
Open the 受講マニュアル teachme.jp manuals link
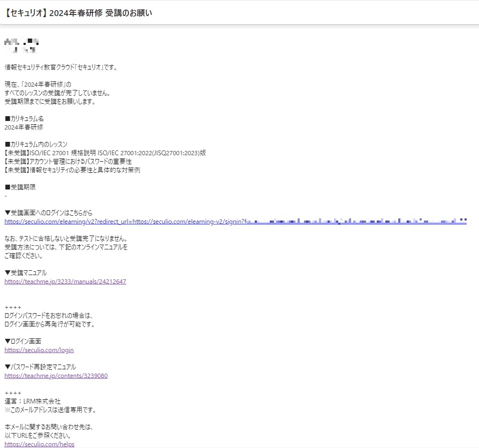pyautogui.click(x=65, y=282)
